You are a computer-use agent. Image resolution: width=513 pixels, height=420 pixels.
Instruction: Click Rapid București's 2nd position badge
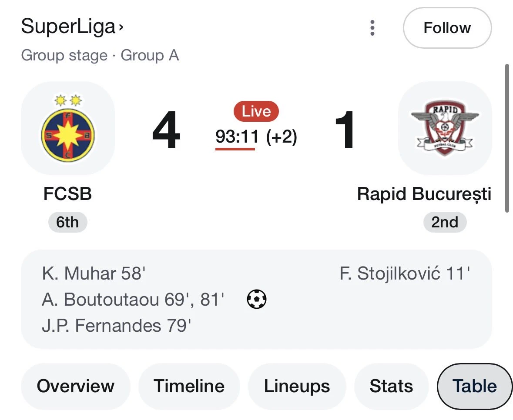coord(445,222)
